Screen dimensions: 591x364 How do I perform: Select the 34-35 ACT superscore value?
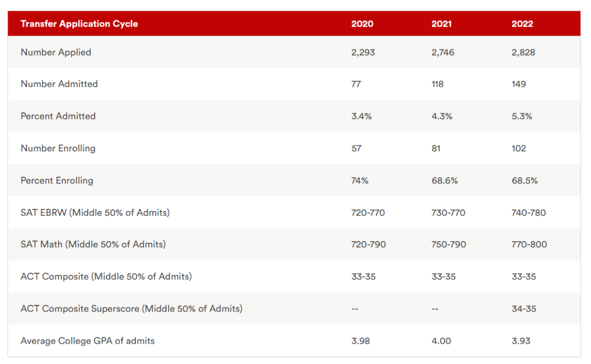(x=524, y=309)
